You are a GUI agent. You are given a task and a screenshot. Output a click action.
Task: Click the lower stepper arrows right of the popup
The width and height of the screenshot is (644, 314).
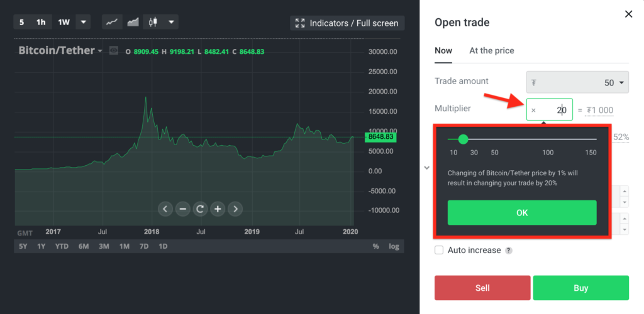point(625,224)
